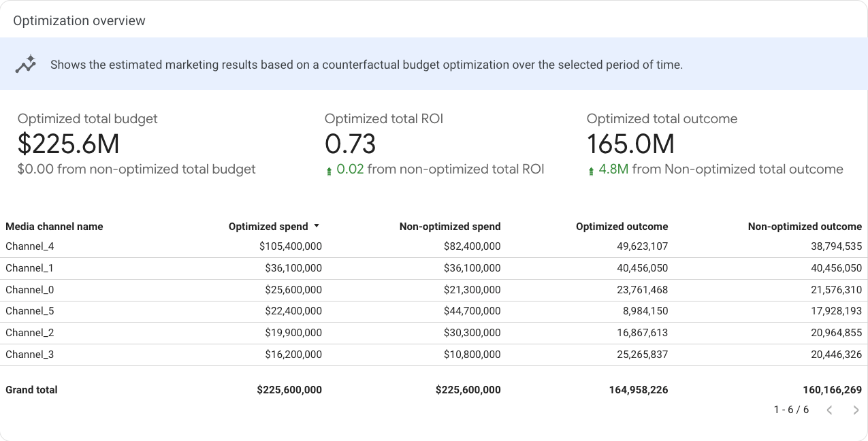
Task: Select the Channel_4 row
Action: coord(30,246)
